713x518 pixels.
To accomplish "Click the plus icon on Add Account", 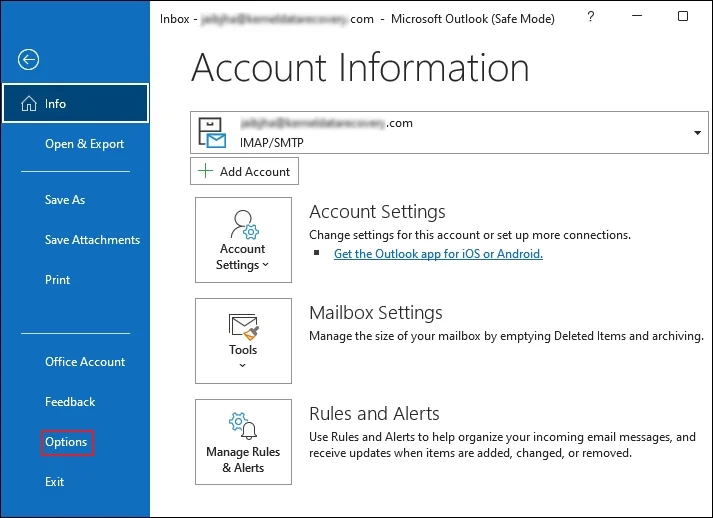I will [206, 171].
